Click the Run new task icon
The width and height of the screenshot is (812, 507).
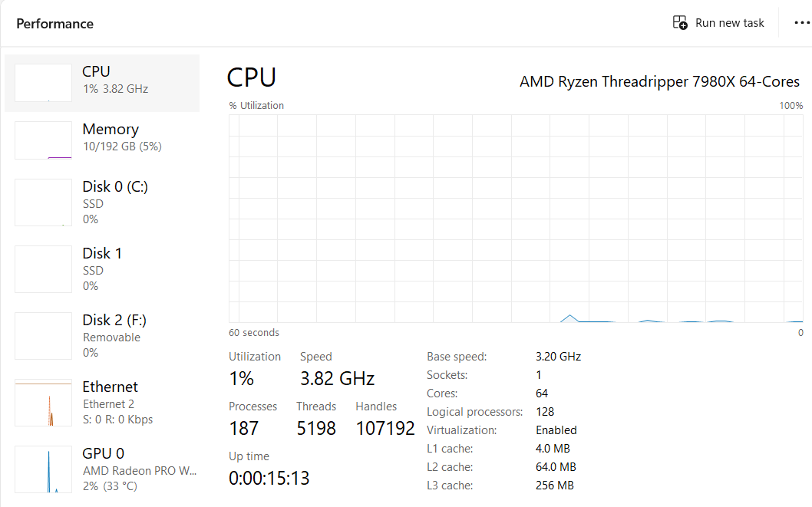680,22
